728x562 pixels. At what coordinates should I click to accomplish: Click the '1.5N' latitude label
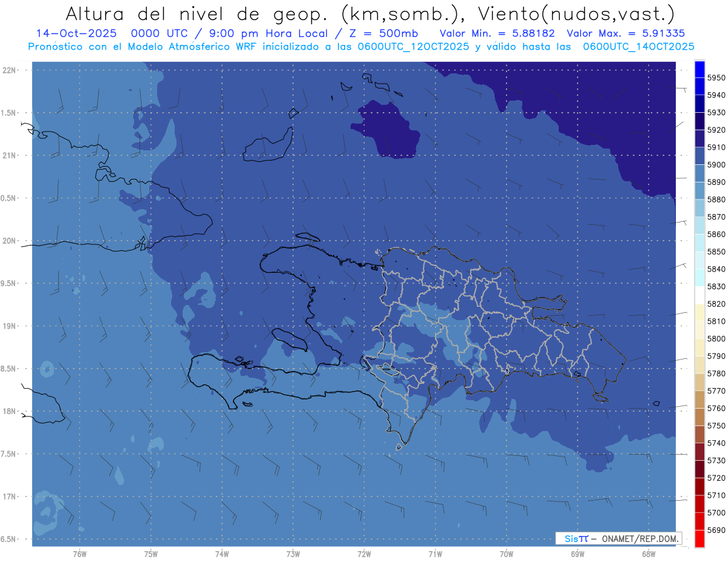pyautogui.click(x=8, y=113)
